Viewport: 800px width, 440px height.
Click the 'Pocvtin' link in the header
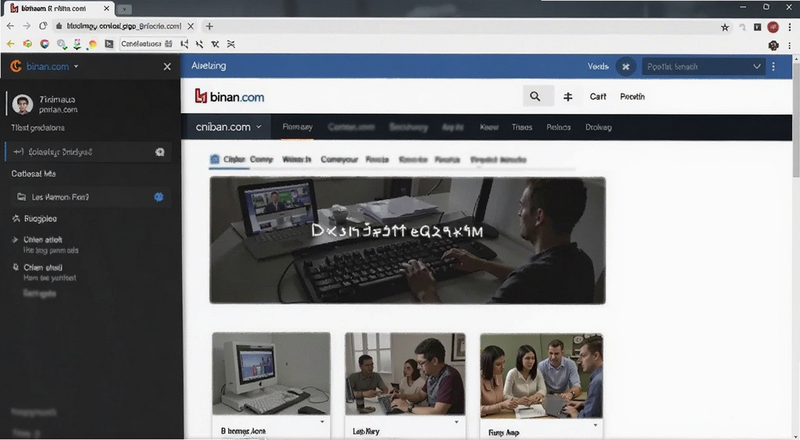point(633,96)
